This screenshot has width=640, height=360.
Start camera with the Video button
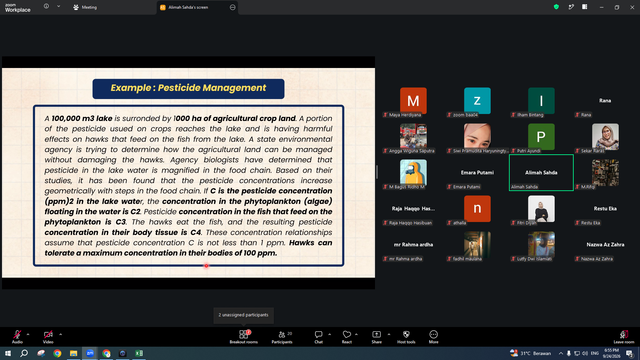[x=48, y=337]
